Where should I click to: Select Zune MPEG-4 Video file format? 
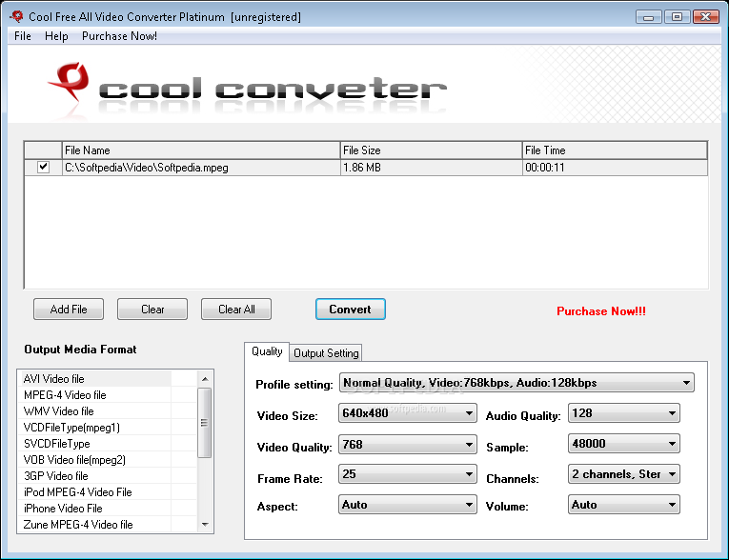[108, 524]
